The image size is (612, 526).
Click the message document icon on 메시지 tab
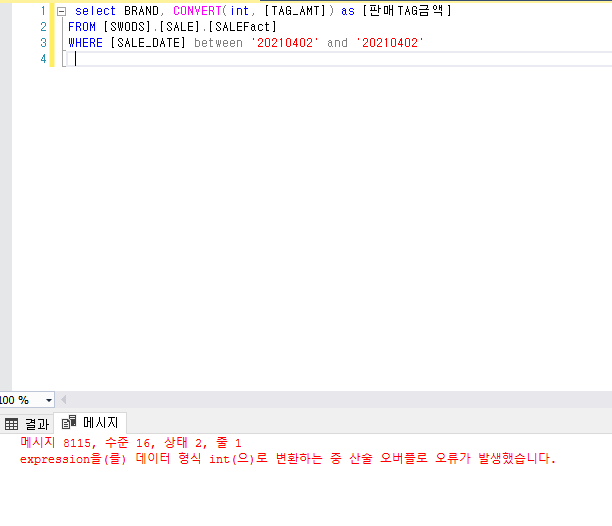[x=69, y=422]
